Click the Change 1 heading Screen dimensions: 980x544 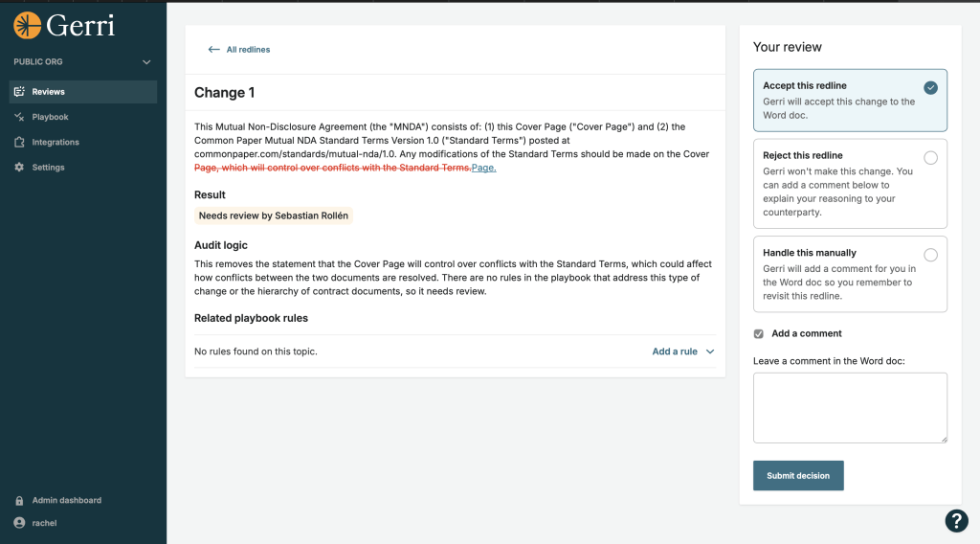tap(224, 93)
